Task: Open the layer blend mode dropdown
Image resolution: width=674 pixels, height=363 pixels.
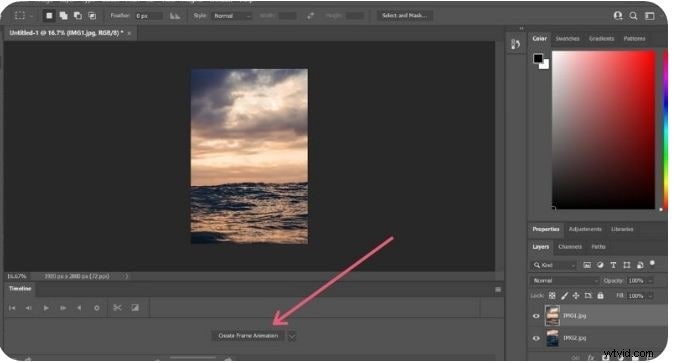Action: (564, 280)
